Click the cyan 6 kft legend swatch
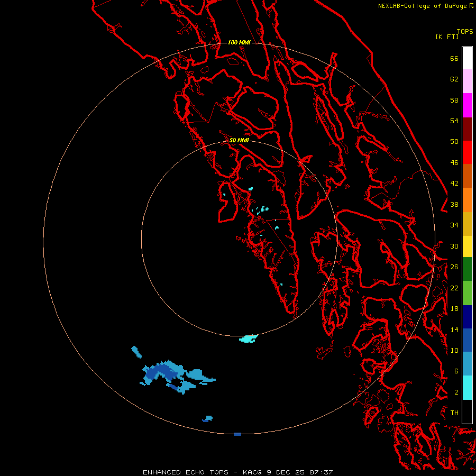Screen dimensions: 476x476 (x=467, y=388)
